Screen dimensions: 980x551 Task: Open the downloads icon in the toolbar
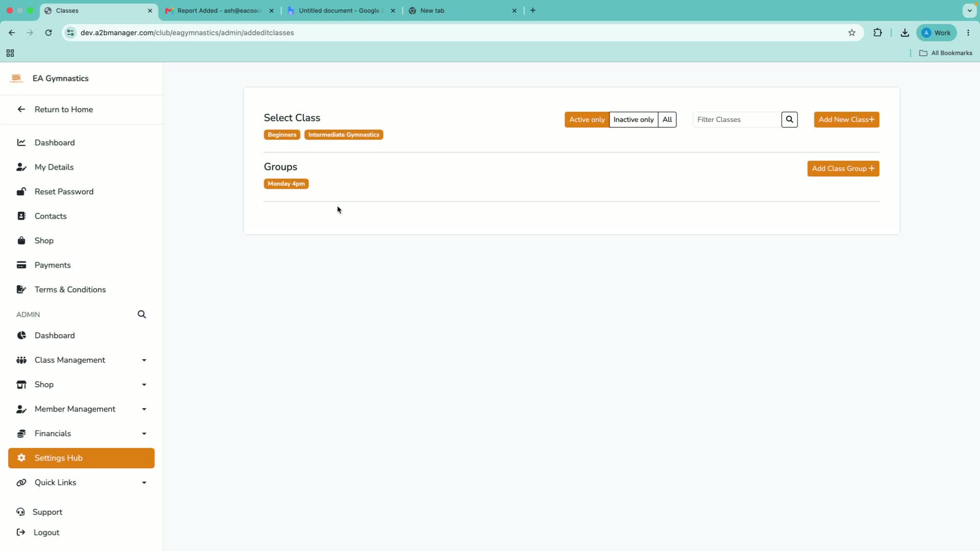pos(904,33)
